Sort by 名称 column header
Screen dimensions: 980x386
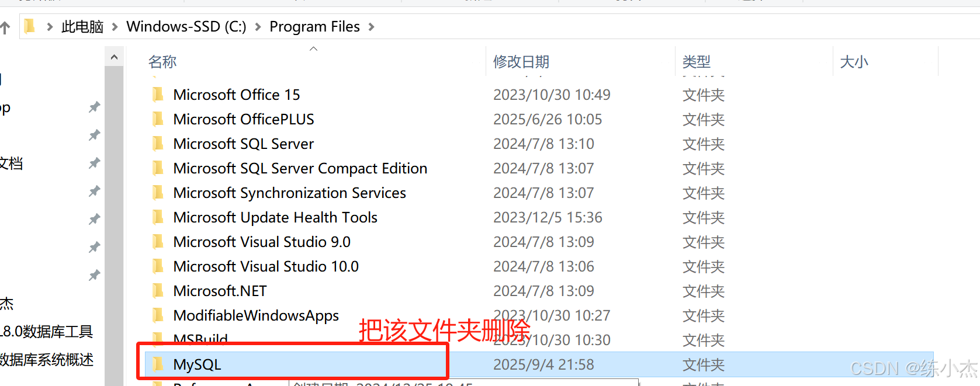coord(162,62)
